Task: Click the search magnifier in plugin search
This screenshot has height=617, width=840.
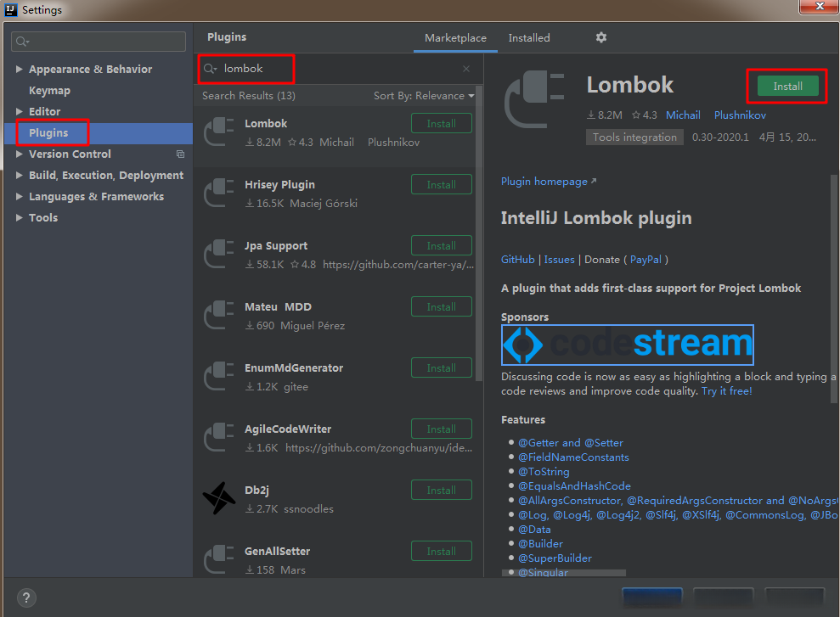Action: point(210,69)
